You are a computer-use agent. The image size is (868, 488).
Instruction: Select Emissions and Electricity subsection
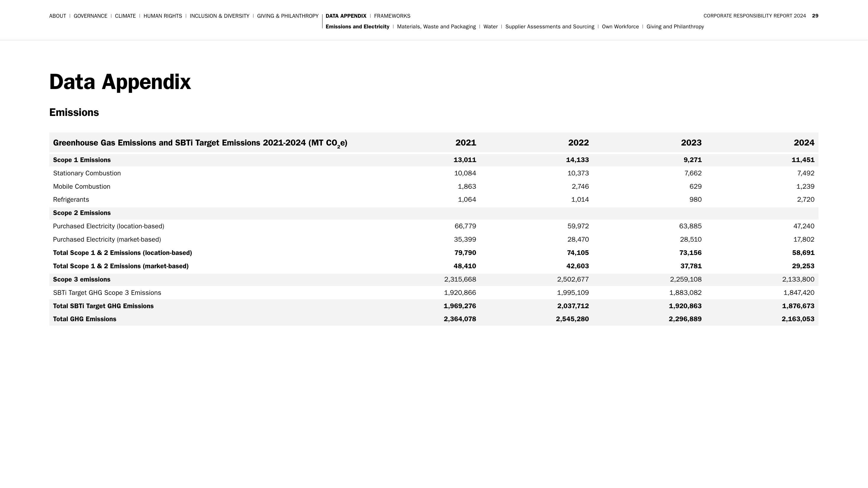357,27
